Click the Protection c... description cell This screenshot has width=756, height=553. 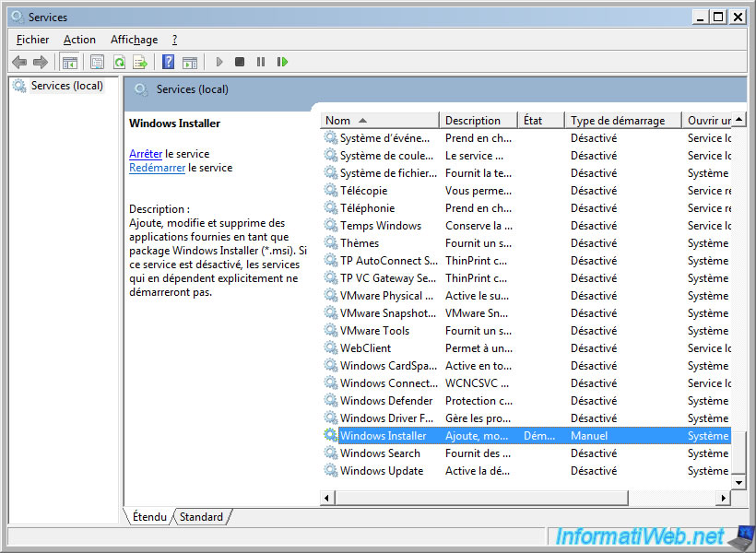[x=478, y=401]
